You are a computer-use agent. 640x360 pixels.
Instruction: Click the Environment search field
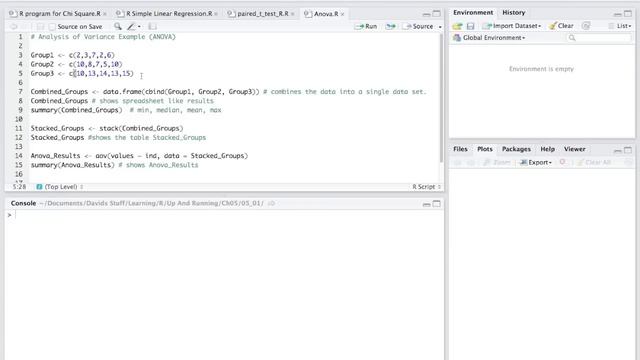click(x=599, y=38)
